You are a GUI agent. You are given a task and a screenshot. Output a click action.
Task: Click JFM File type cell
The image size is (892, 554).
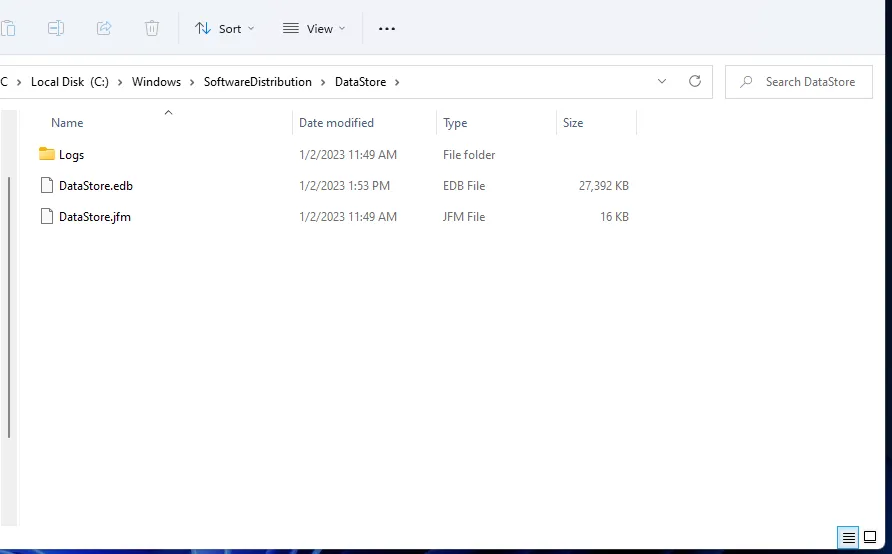464,217
